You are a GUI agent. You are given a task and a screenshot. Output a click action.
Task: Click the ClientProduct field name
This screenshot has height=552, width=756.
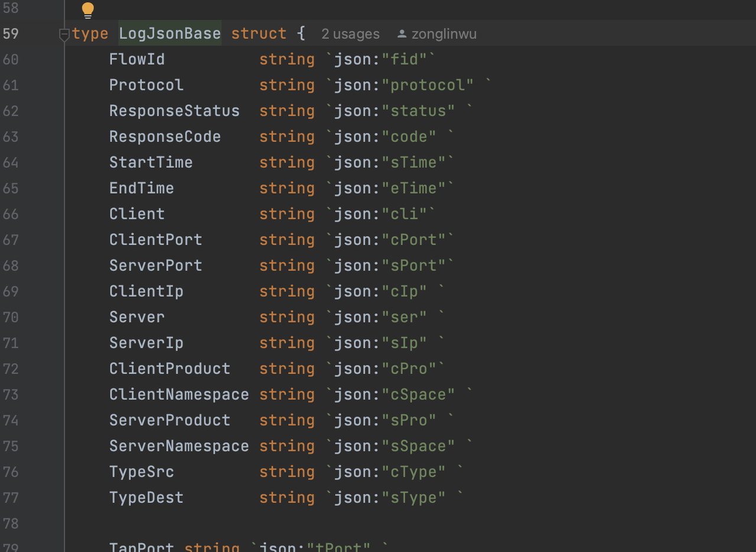coord(170,368)
